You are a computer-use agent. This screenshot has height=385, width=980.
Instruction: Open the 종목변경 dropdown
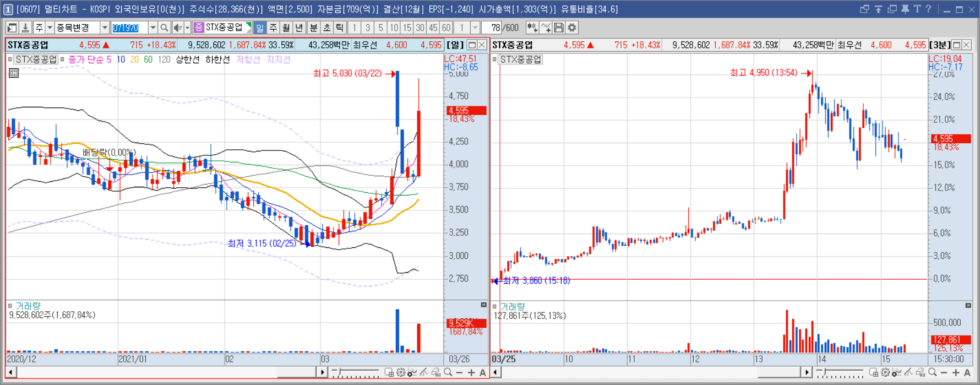105,28
